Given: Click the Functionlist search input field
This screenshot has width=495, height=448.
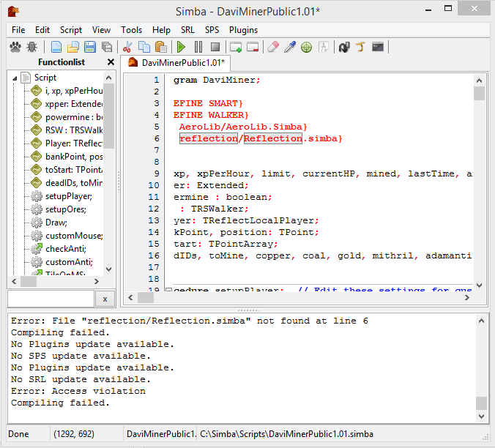Looking at the screenshot, I should point(51,299).
